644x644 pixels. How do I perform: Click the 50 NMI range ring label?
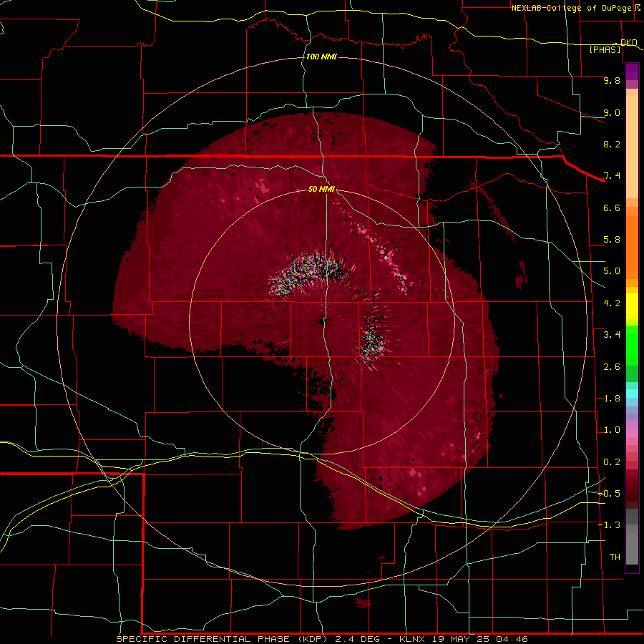[x=321, y=189]
